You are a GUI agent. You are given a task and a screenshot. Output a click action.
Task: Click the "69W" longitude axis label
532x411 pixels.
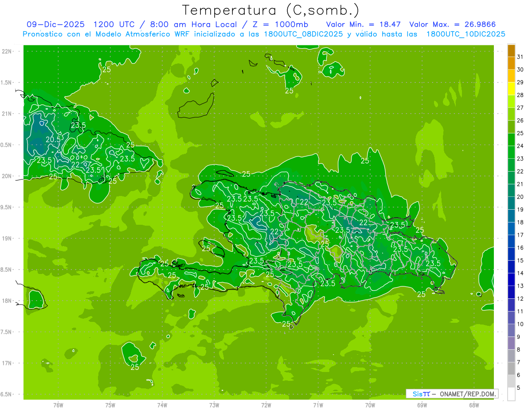tap(422, 405)
